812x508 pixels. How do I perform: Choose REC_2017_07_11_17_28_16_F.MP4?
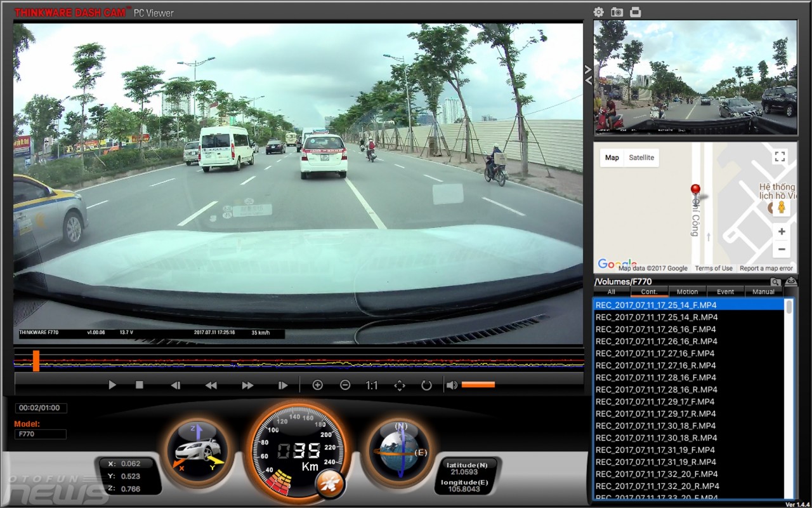689,377
